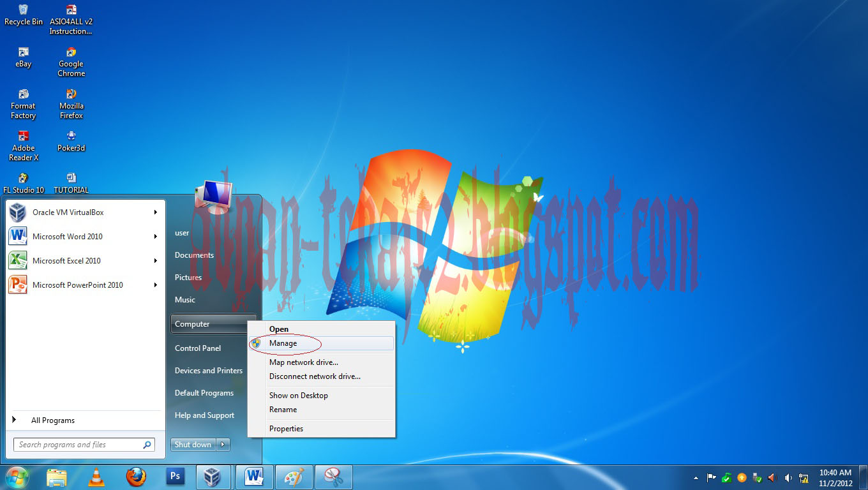Open Windows Explorer from the taskbar
Viewport: 868px width, 490px height.
tap(57, 477)
